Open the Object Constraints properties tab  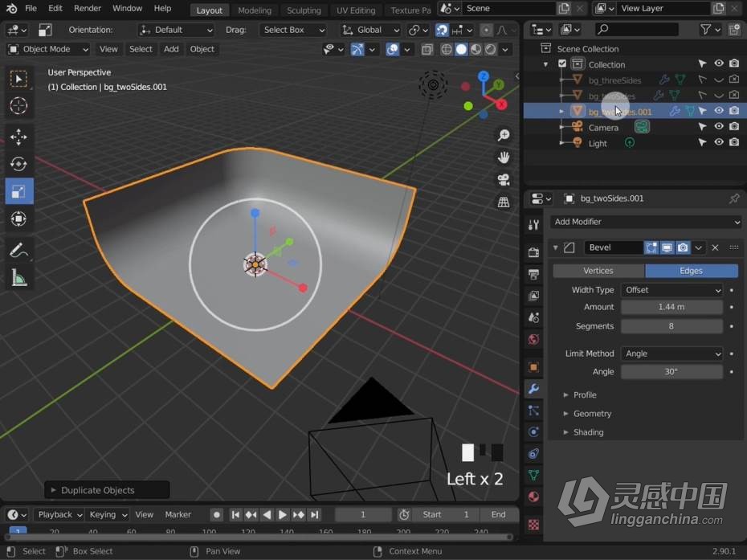pos(533,454)
